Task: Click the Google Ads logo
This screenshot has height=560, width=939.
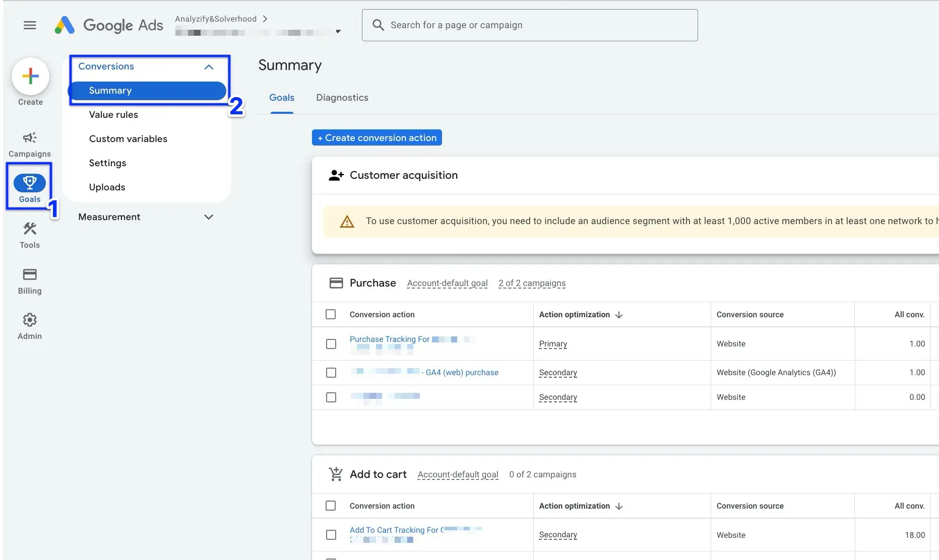Action: (109, 25)
